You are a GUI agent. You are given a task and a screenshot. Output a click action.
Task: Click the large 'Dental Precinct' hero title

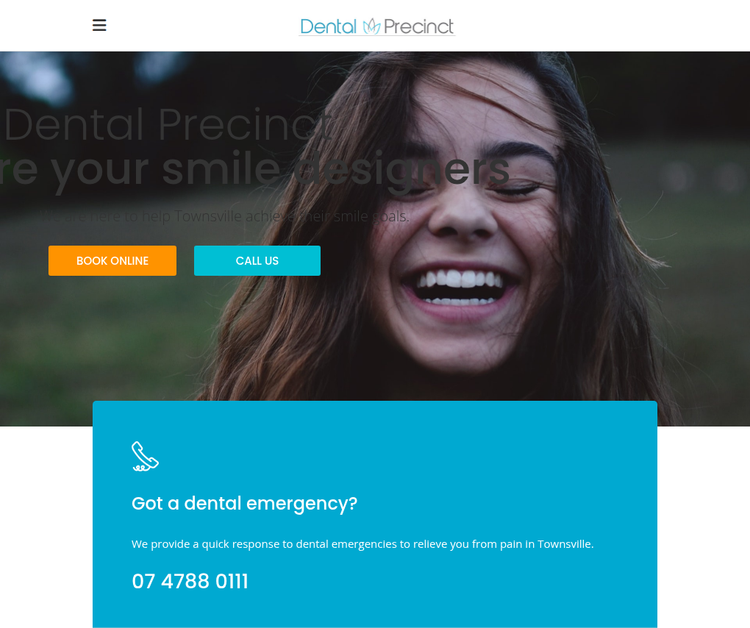point(168,125)
